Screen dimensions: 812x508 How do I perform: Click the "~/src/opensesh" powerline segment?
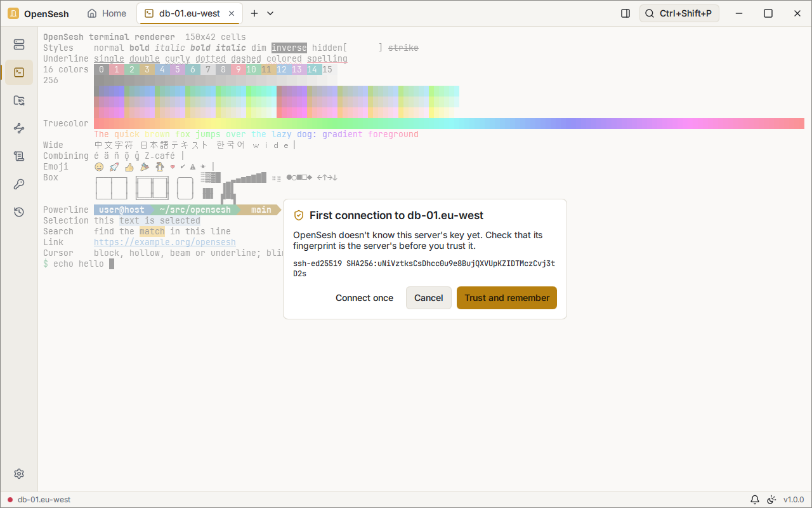[x=195, y=210]
